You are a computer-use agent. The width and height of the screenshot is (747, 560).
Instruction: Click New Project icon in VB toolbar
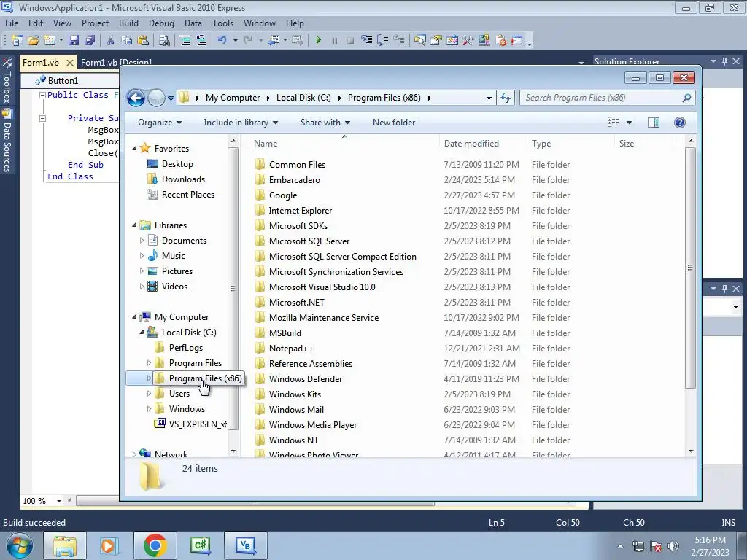18,41
